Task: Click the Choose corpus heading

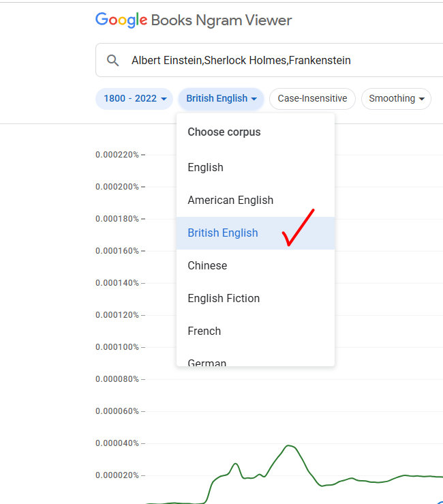Action: [224, 132]
